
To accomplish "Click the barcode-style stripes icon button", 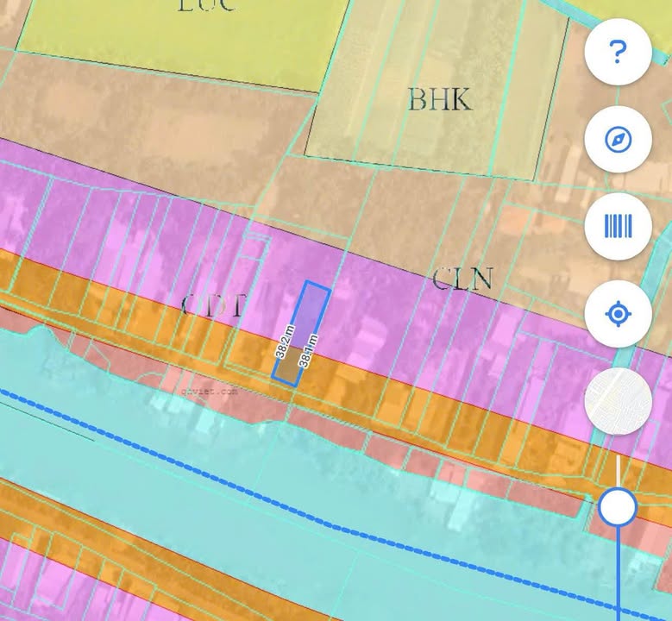I will [x=617, y=227].
